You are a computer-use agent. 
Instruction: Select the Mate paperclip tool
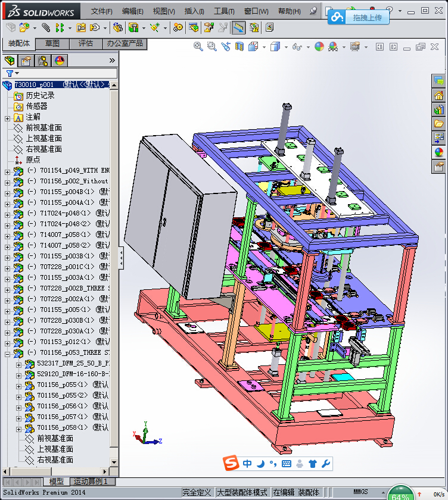(x=46, y=27)
